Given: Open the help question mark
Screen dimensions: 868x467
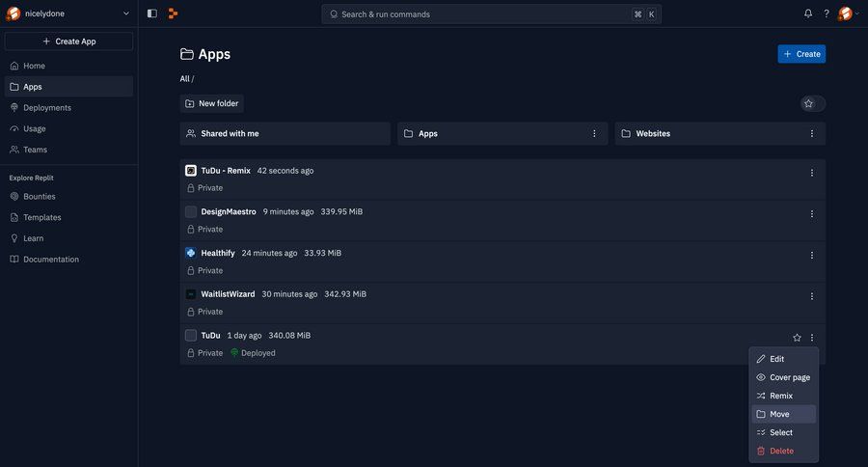Looking at the screenshot, I should tap(827, 14).
